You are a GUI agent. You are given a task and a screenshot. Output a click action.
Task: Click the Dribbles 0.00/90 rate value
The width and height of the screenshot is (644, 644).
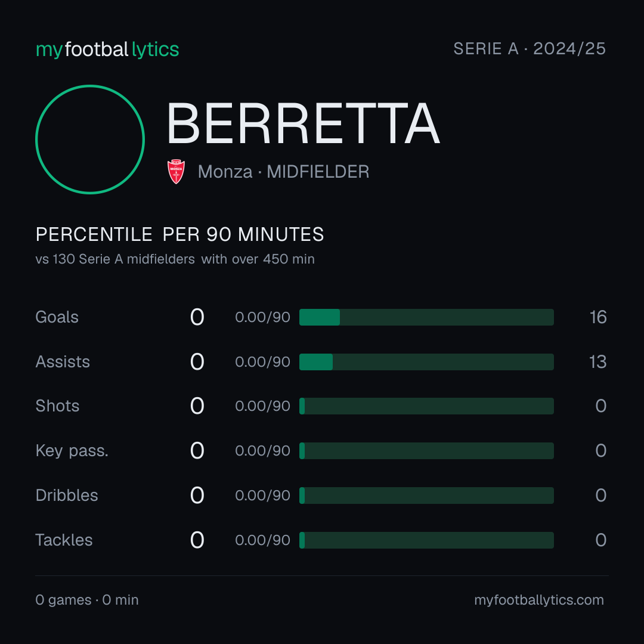262,496
